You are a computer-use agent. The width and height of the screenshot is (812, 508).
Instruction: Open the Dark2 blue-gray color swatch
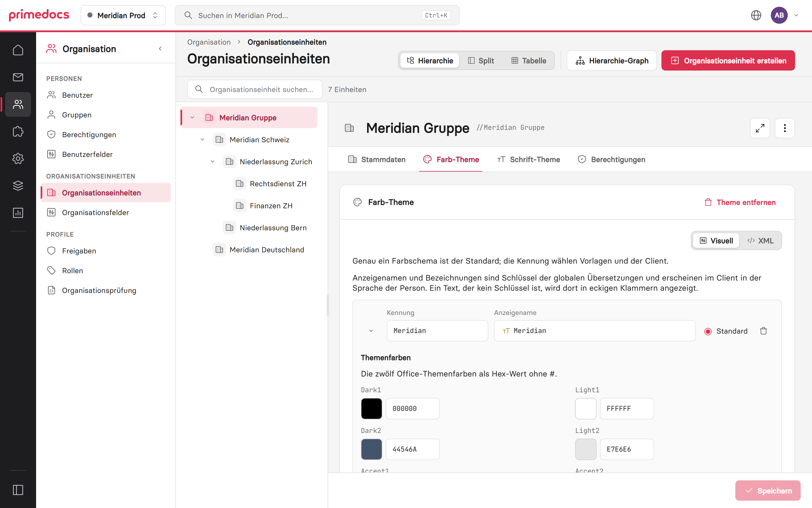pyautogui.click(x=371, y=449)
